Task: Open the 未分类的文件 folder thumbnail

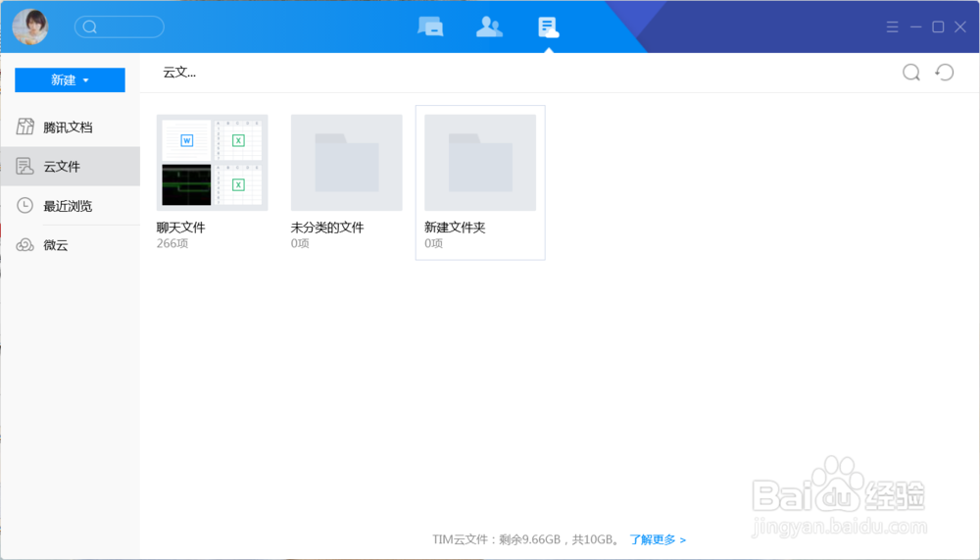Action: coord(346,163)
